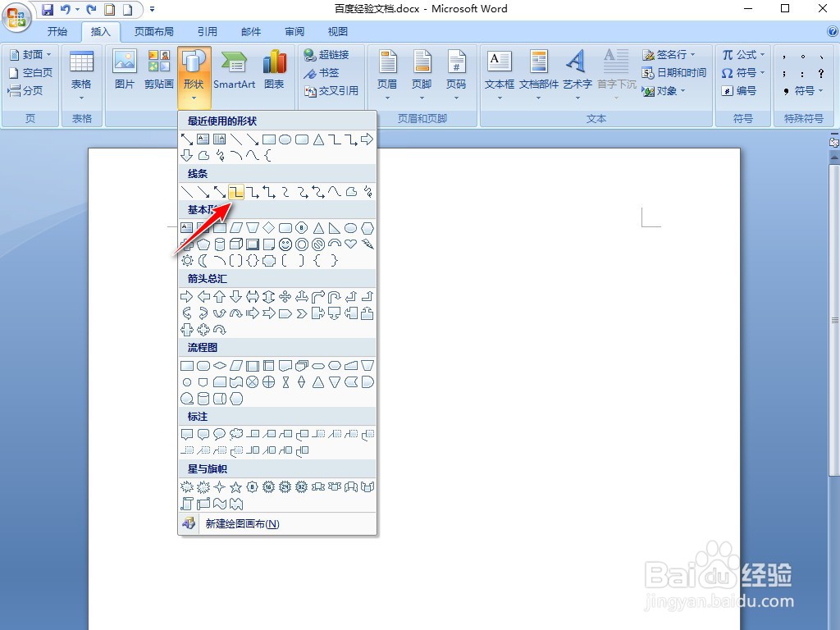Switch to the 页面布局 tab
Screen dimensions: 840x630
click(x=153, y=32)
